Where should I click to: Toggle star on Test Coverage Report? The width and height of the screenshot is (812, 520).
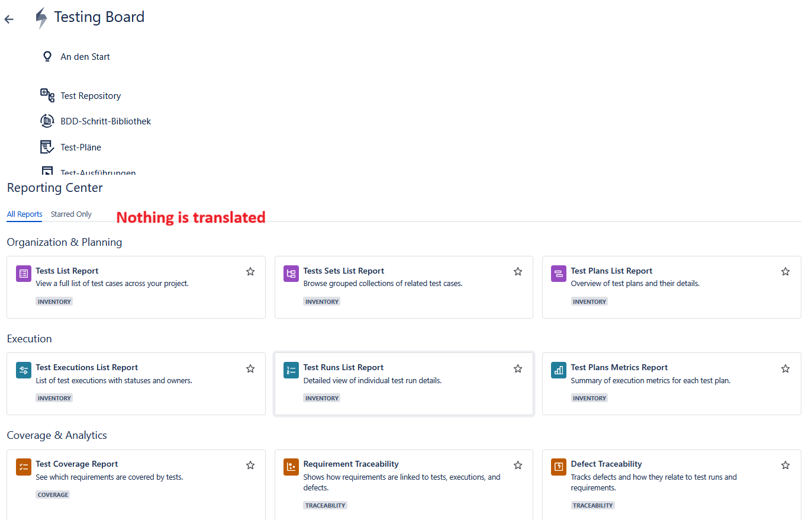(250, 465)
